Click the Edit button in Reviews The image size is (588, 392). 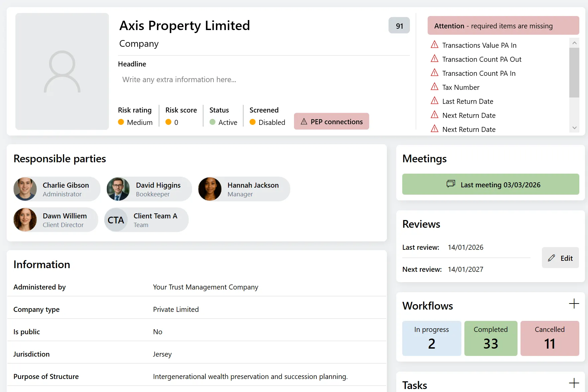(x=560, y=258)
